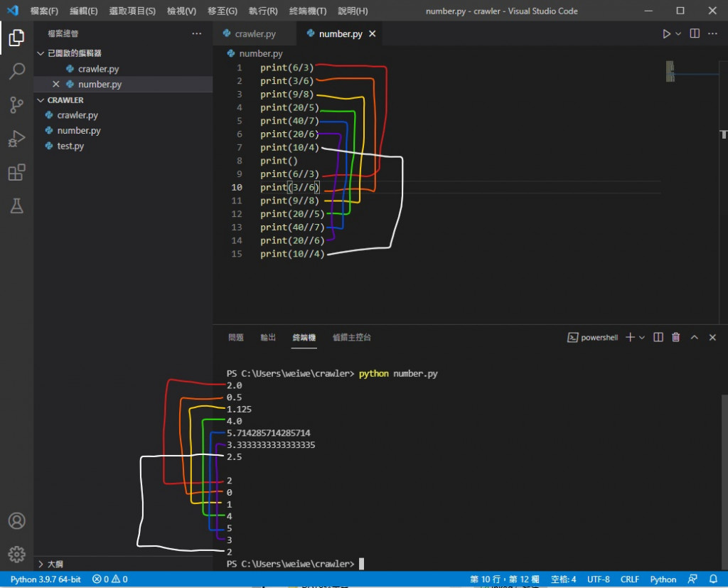
Task: Add a new terminal with plus icon
Action: 630,337
